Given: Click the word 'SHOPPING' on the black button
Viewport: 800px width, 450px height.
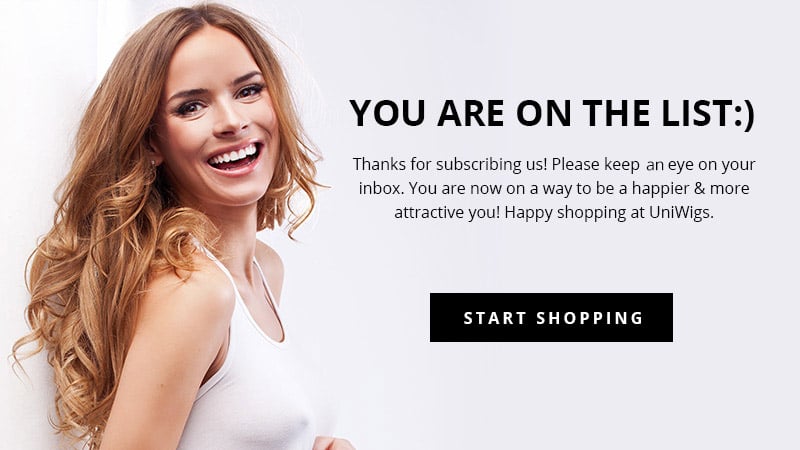Looking at the screenshot, I should 590,318.
